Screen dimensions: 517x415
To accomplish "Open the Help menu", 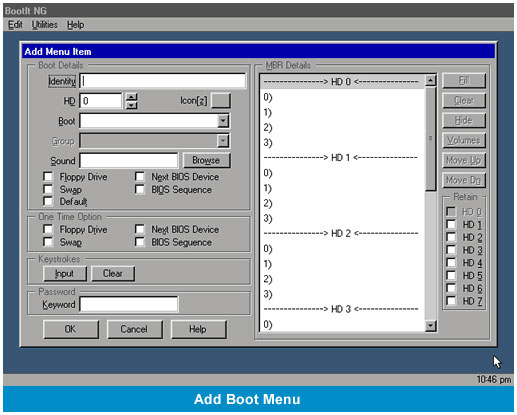I will point(75,25).
